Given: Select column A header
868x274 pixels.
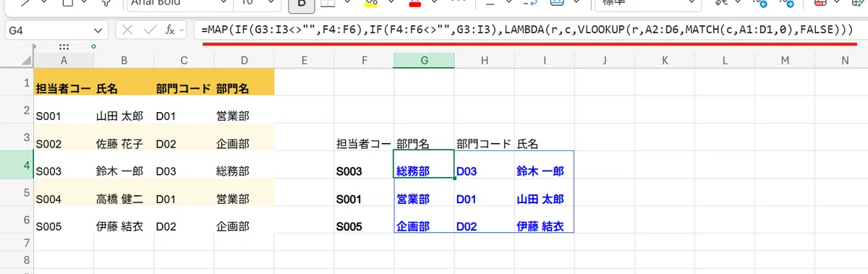Looking at the screenshot, I should point(64,61).
